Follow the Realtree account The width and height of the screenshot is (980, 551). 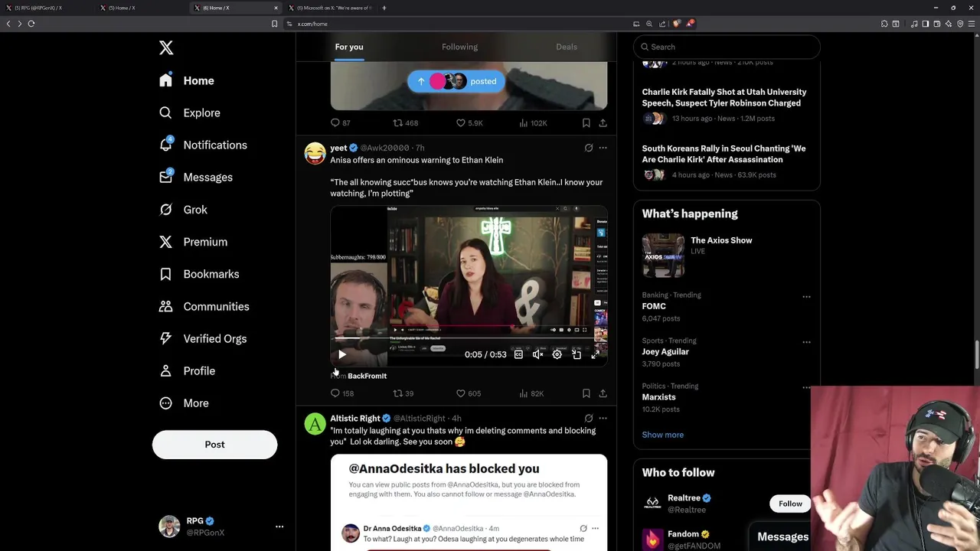790,504
